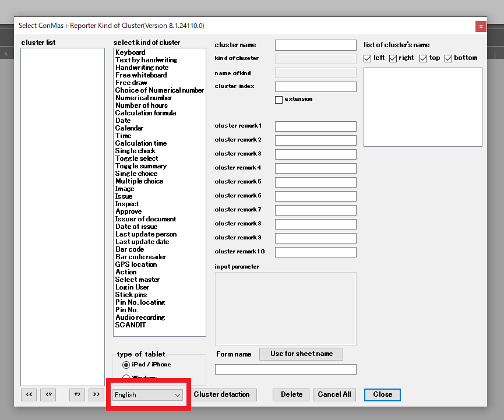This screenshot has height=420, width=504.
Task: Choose Bar code reader cluster kind
Action: point(140,257)
